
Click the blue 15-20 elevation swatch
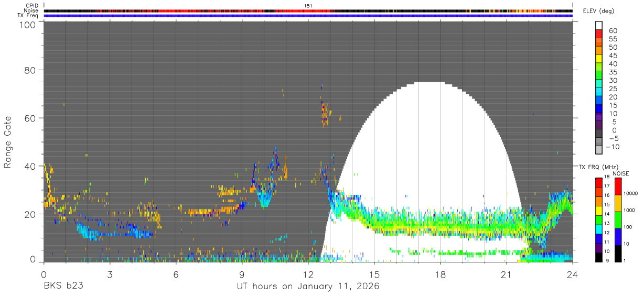point(599,101)
